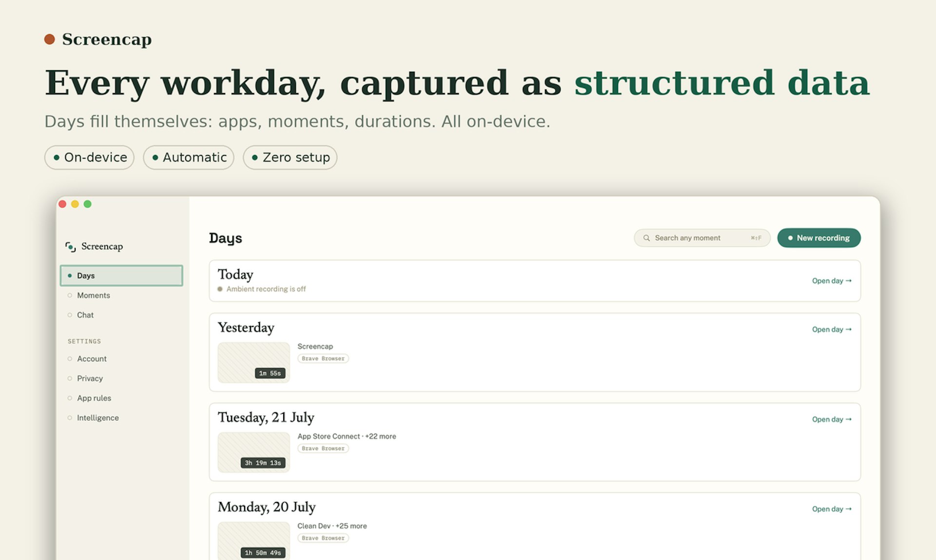Screen dimensions: 936x560
Task: Start a New recording
Action: (x=819, y=238)
